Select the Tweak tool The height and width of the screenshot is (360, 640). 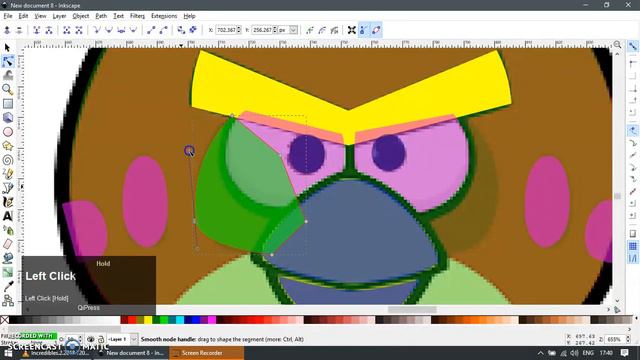pyautogui.click(x=7, y=76)
